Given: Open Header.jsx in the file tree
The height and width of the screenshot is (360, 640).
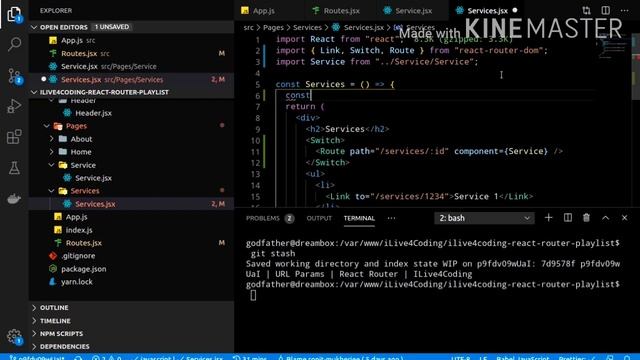Looking at the screenshot, I should click(x=131, y=113).
